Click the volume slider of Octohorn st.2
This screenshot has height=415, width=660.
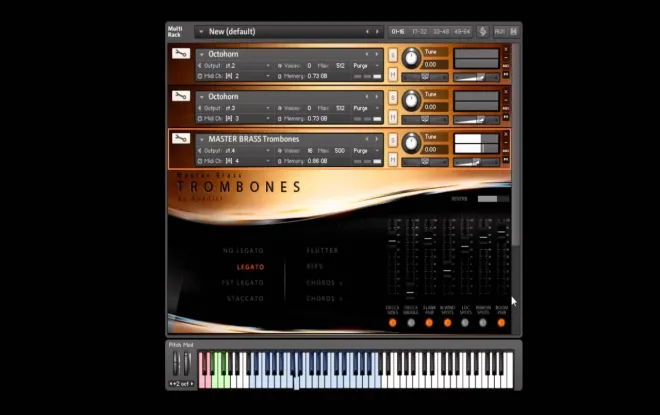(x=476, y=77)
